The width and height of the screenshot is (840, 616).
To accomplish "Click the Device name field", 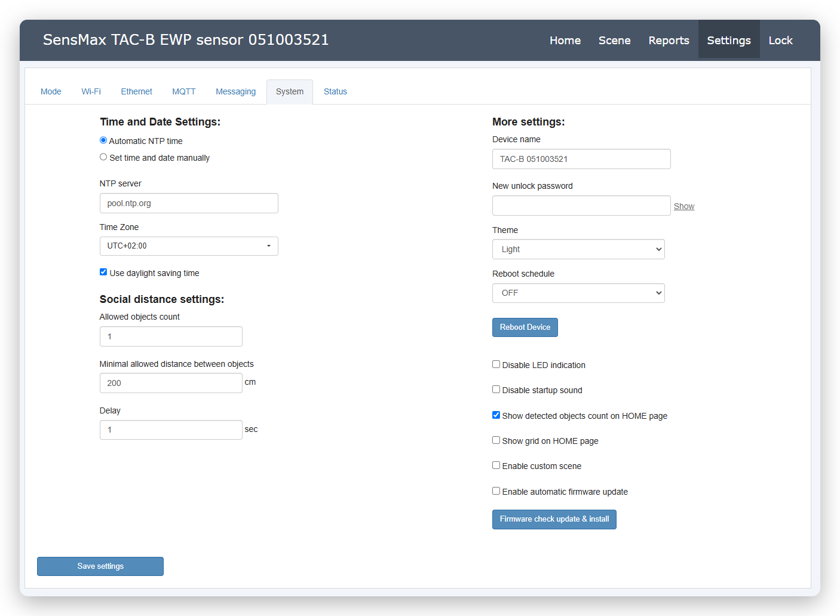I will click(x=581, y=159).
